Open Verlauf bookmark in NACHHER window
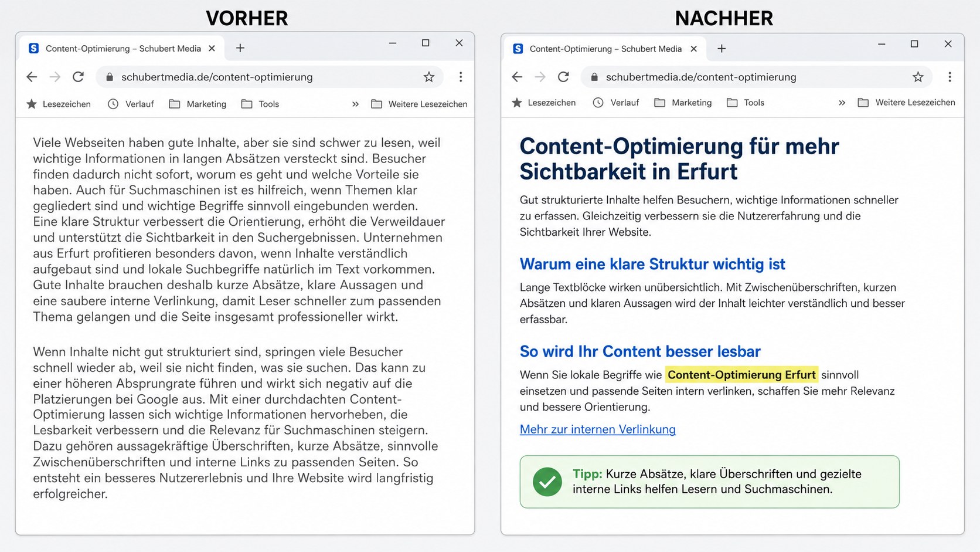The image size is (980, 552). [615, 103]
